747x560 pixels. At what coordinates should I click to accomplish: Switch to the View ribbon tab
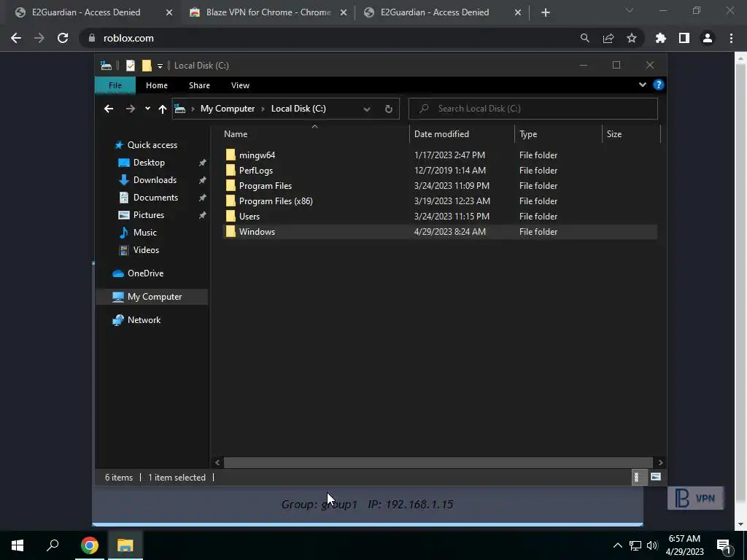point(240,85)
